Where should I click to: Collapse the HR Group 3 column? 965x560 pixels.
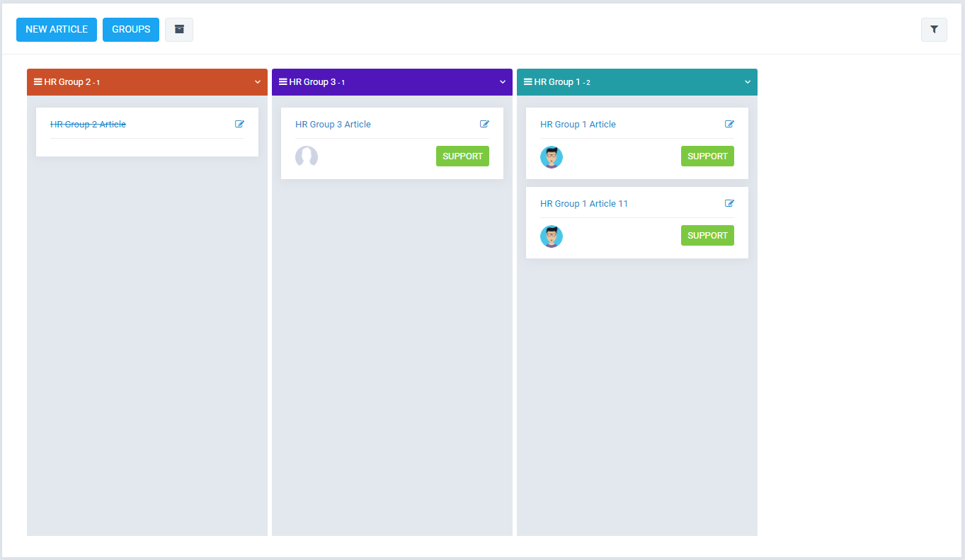503,81
